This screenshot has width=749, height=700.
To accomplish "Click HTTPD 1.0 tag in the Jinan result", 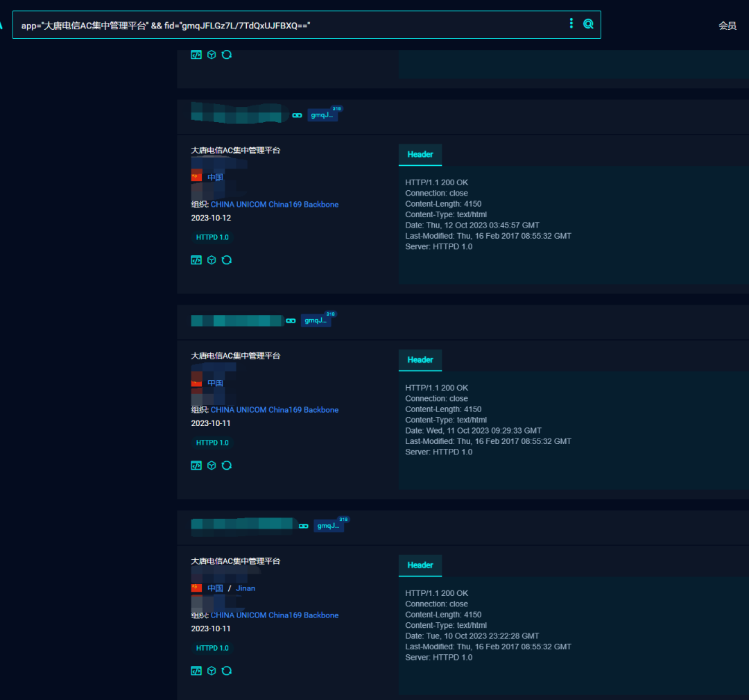I will (213, 649).
